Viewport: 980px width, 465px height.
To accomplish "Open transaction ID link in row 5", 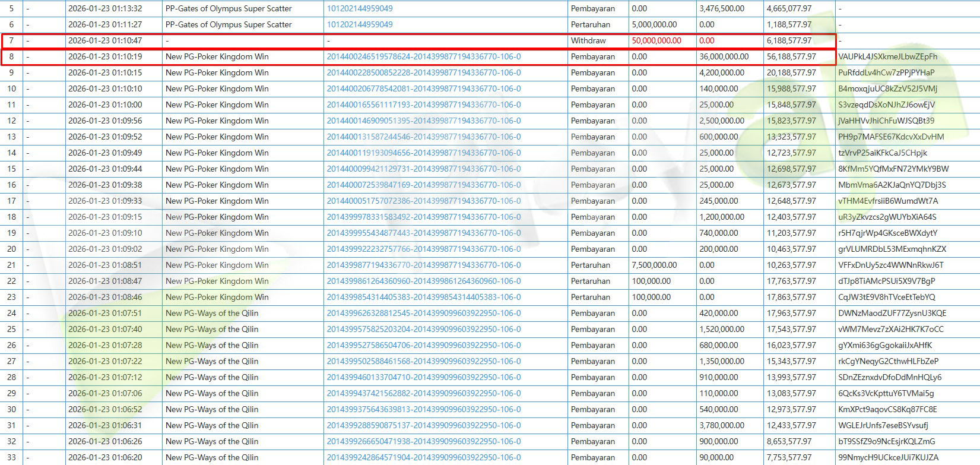I will pyautogui.click(x=360, y=9).
